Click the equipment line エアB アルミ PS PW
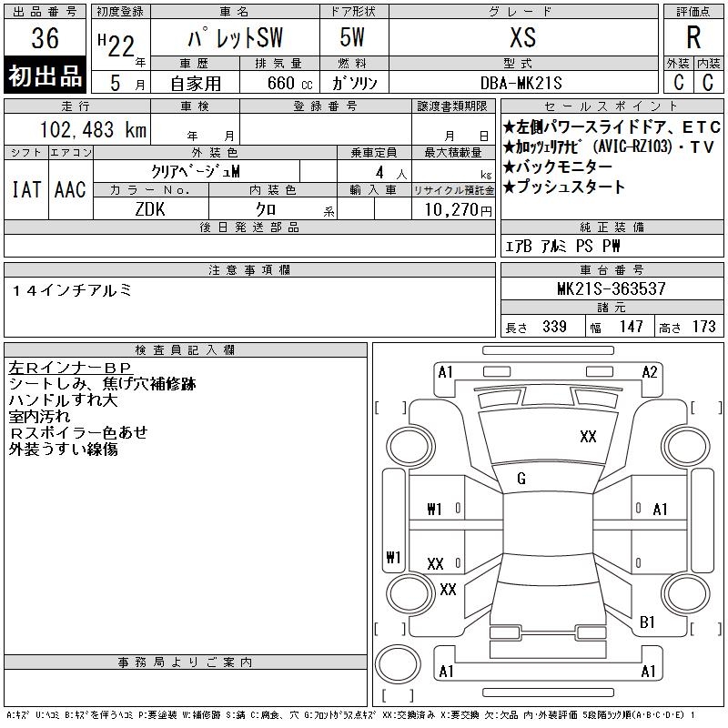Screen dimensions: 728x728 point(562,246)
